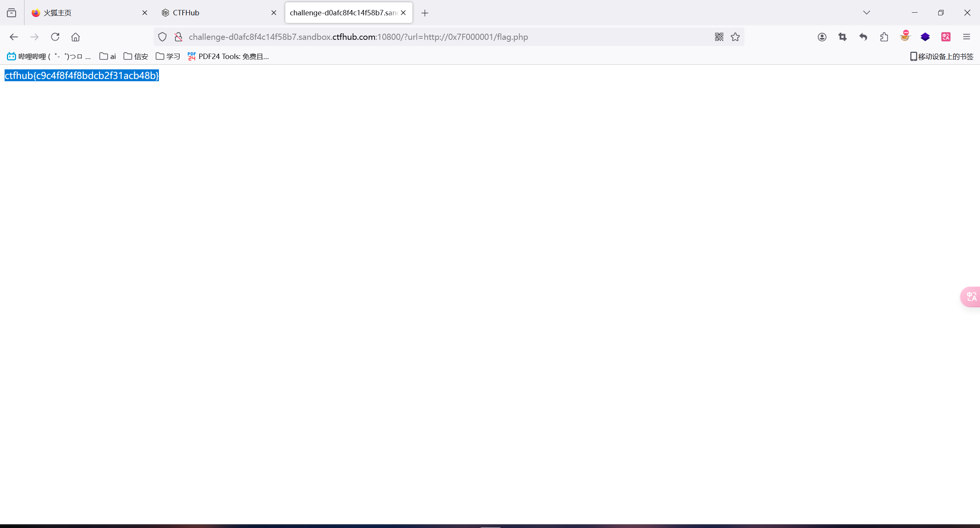
Task: Open the Firefox application menu
Action: [967, 37]
